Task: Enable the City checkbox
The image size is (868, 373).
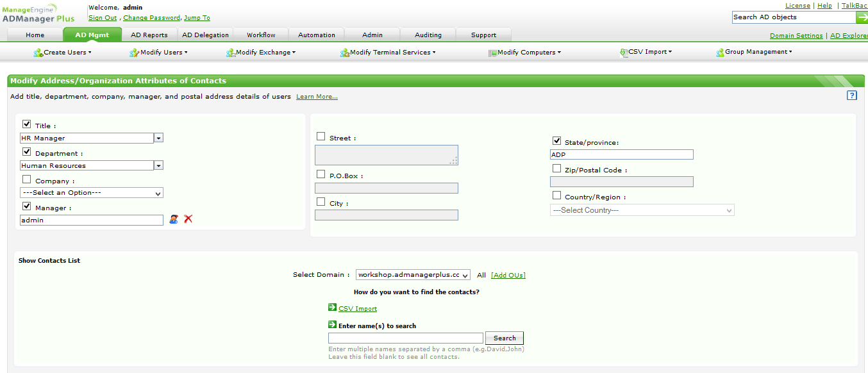Action: [321, 201]
